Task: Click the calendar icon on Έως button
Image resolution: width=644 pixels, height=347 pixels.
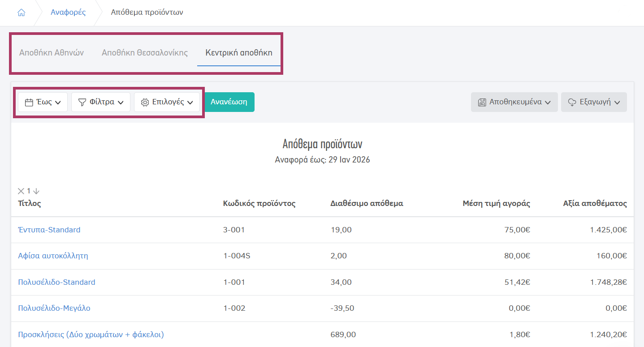Action: (29, 103)
